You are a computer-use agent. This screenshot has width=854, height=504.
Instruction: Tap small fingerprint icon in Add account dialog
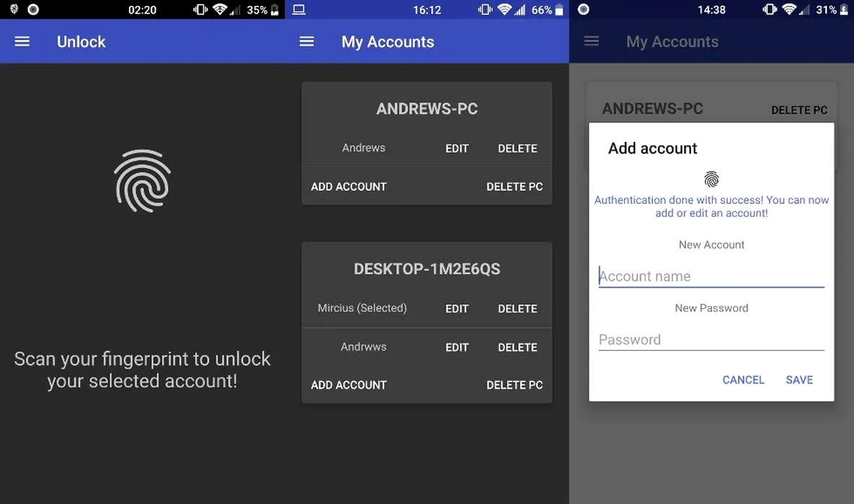click(711, 179)
